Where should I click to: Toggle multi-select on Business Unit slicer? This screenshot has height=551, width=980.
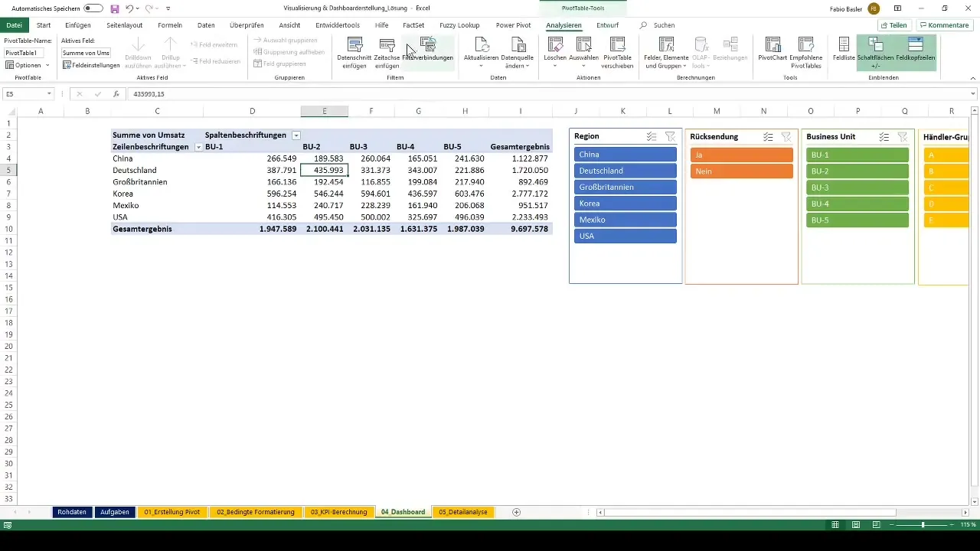(x=884, y=136)
